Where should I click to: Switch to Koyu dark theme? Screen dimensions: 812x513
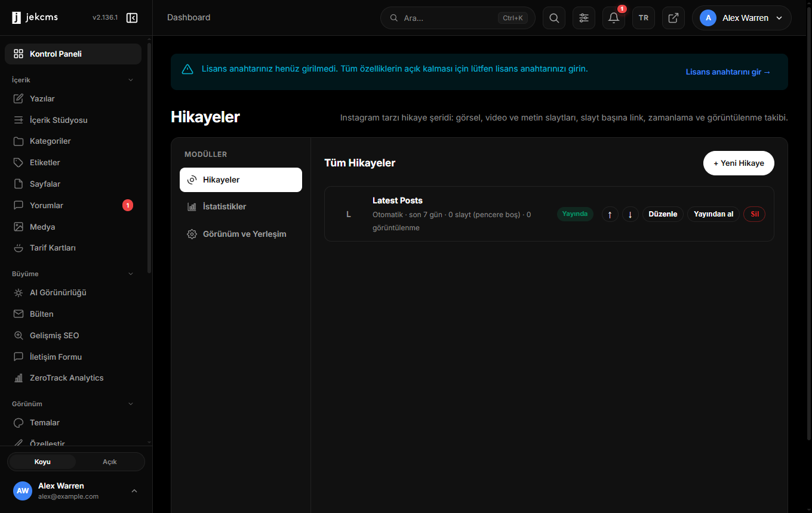point(42,462)
